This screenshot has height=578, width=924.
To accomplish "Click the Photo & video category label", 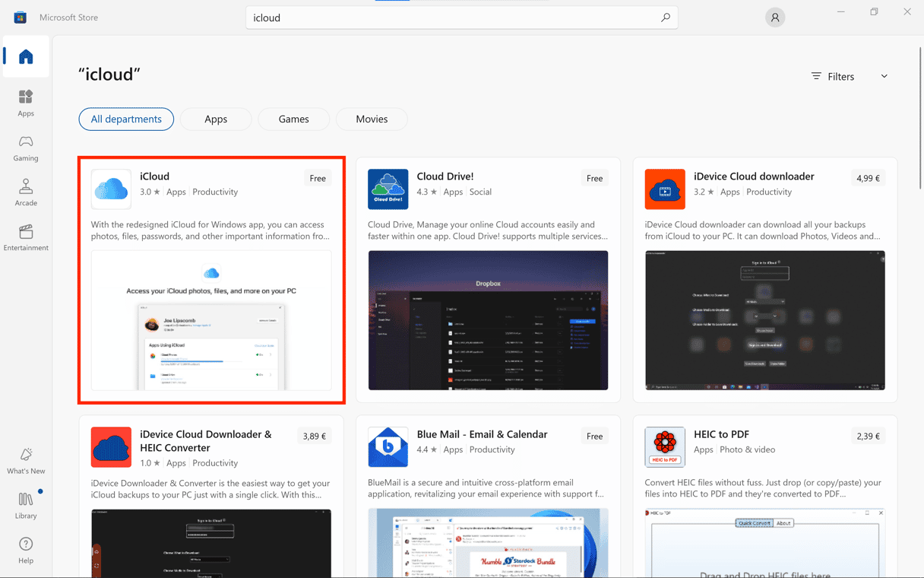I will (x=748, y=449).
